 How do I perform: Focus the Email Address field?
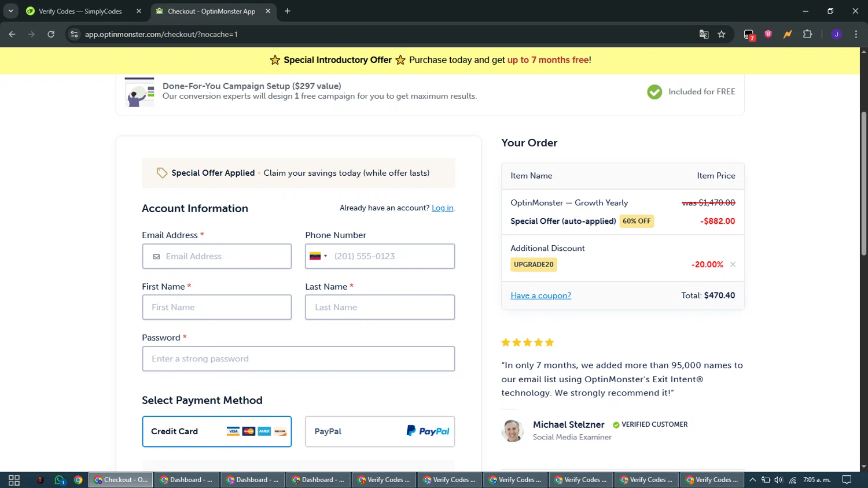tap(217, 256)
